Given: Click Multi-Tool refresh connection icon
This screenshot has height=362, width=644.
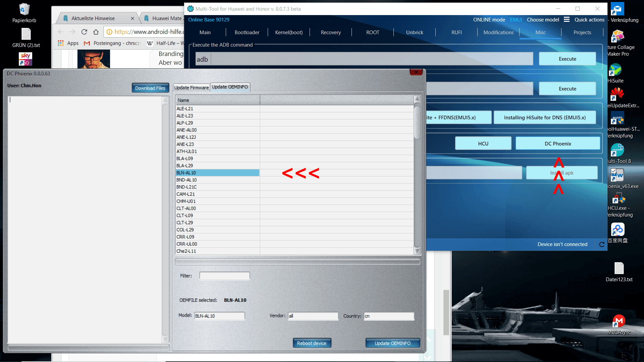Looking at the screenshot, I should pos(602,244).
